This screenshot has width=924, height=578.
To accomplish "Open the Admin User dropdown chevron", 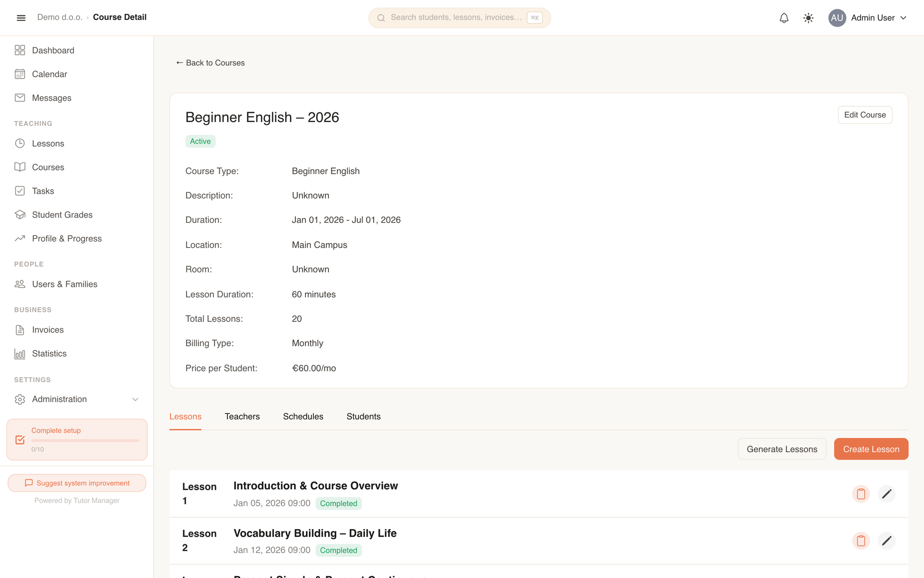I will 904,18.
